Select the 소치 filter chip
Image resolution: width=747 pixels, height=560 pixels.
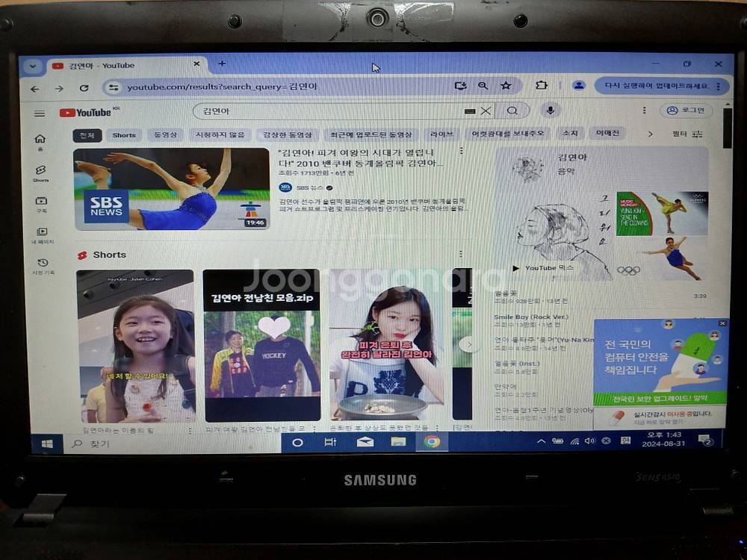tap(570, 134)
